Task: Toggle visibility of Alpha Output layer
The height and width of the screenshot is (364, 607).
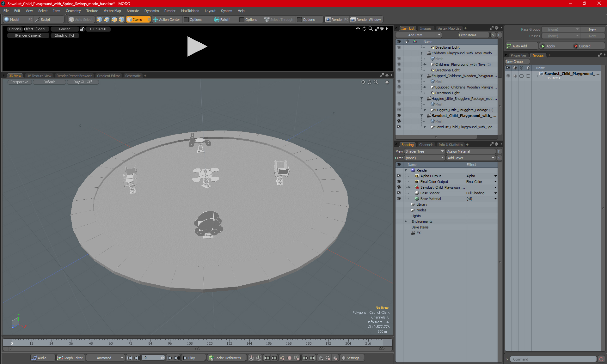Action: coord(399,176)
